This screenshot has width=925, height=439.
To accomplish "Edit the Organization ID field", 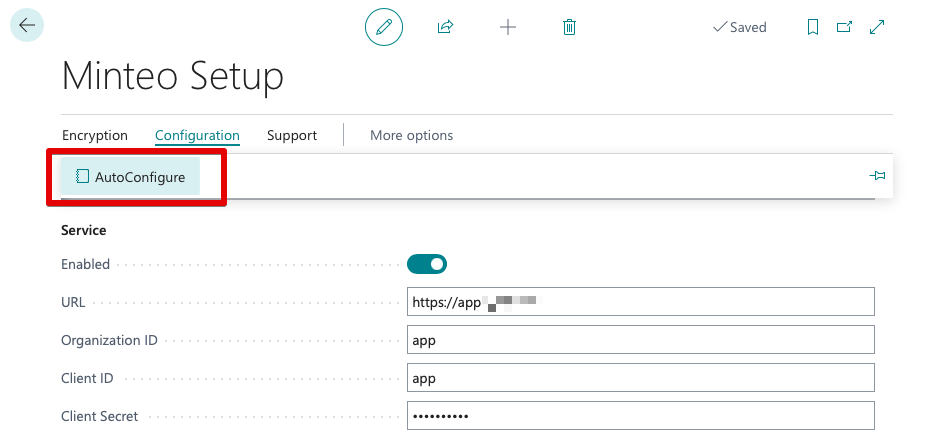I will pos(641,340).
